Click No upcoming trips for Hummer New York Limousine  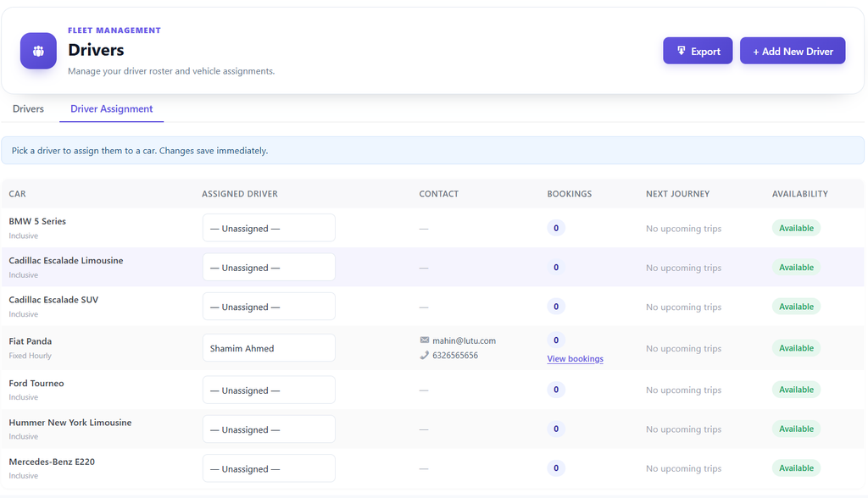(684, 429)
